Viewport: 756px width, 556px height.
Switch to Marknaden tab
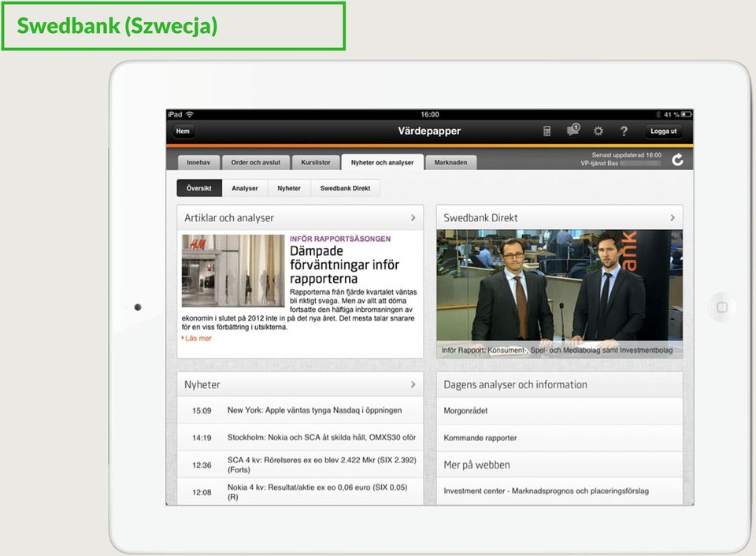click(x=450, y=162)
